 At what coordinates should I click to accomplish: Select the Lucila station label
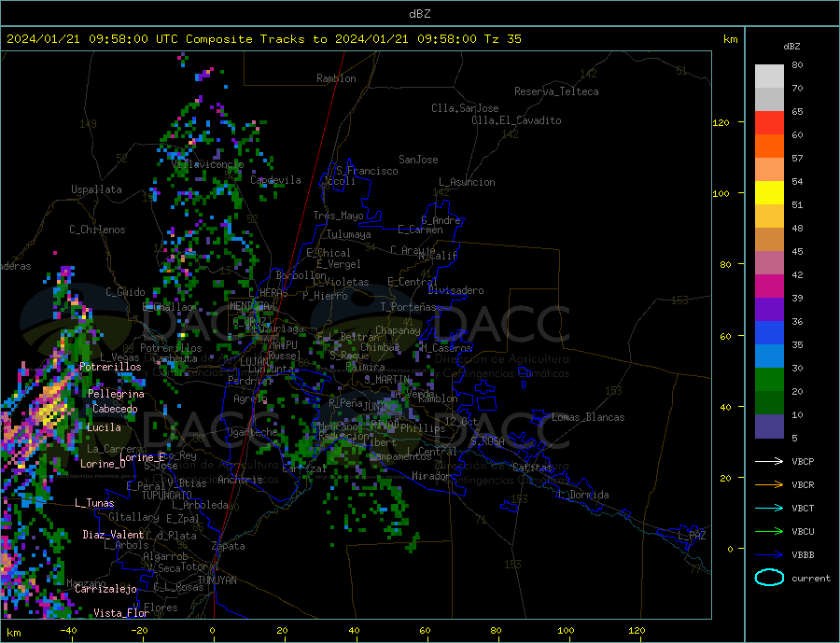(x=104, y=427)
